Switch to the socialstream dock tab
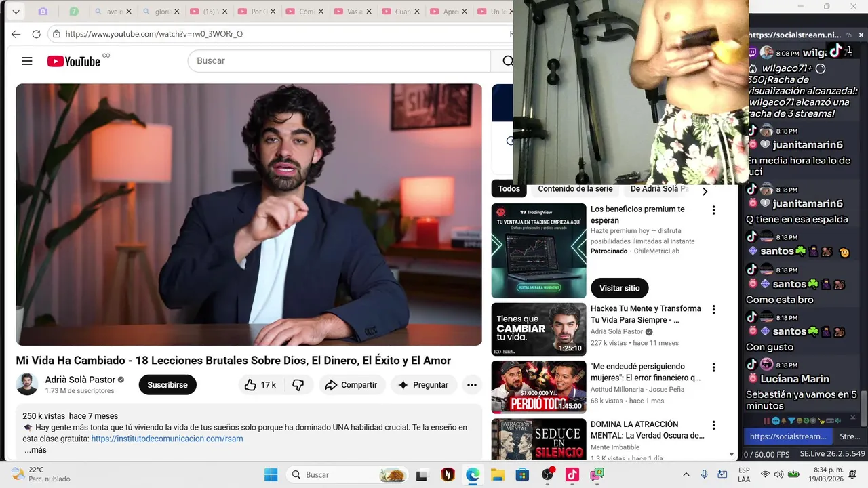The width and height of the screenshot is (868, 488). (x=788, y=436)
